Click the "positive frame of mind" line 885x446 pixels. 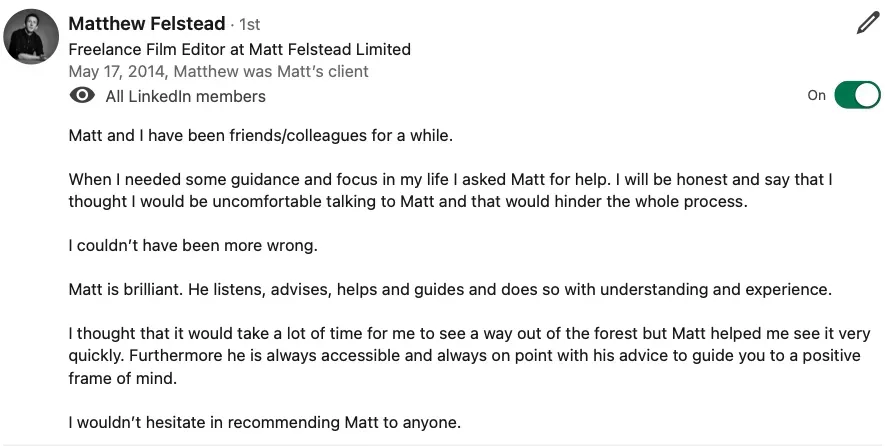coord(123,378)
